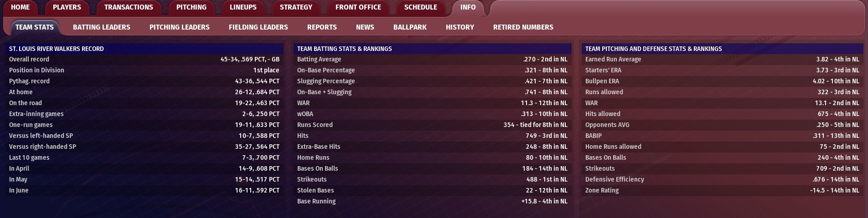Select the INFO tab
This screenshot has width=868, height=218.
pos(468,7)
